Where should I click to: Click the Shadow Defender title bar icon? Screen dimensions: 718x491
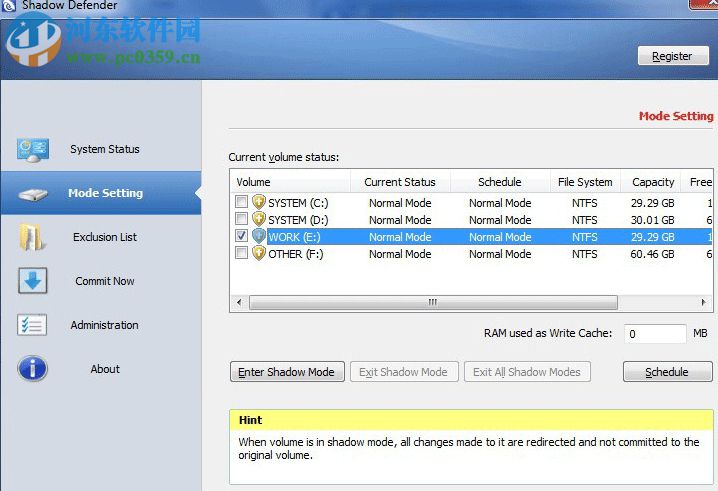coord(9,5)
